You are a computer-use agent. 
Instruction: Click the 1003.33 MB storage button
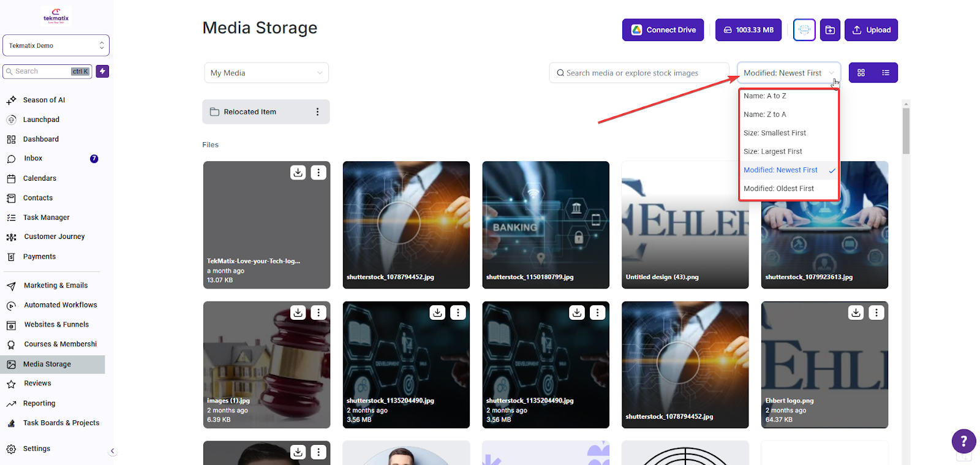tap(748, 30)
